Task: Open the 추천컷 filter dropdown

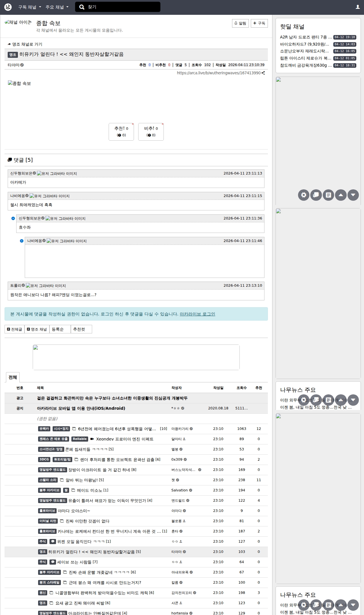Action: pos(81,329)
